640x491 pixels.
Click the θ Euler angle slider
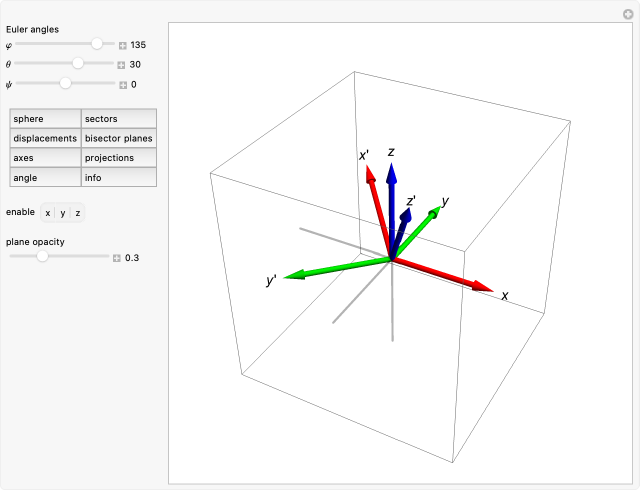pyautogui.click(x=78, y=64)
